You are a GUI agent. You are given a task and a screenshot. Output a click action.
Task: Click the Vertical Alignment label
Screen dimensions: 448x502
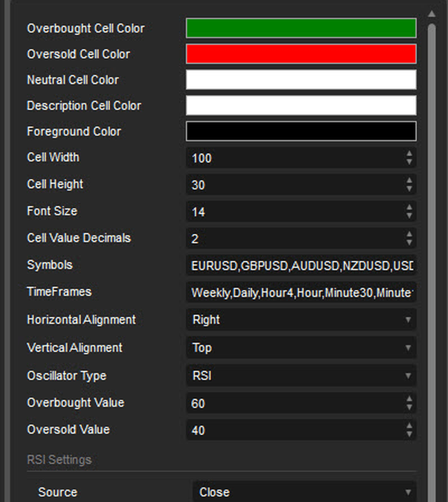pyautogui.click(x=74, y=347)
